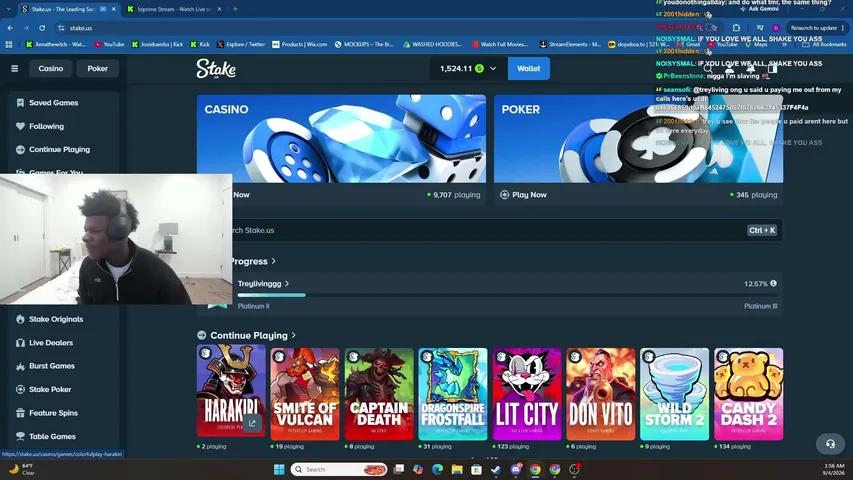Open Microsoft Edge from taskbar
Screen dimensions: 853x480
coord(437,469)
